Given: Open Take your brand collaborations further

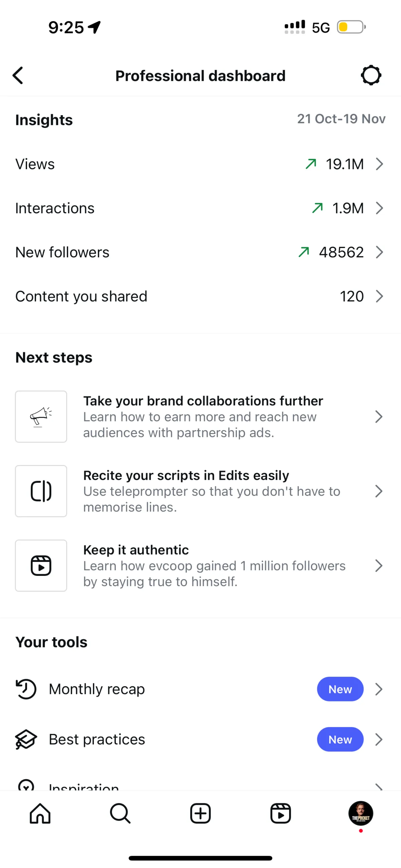Looking at the screenshot, I should 203,401.
